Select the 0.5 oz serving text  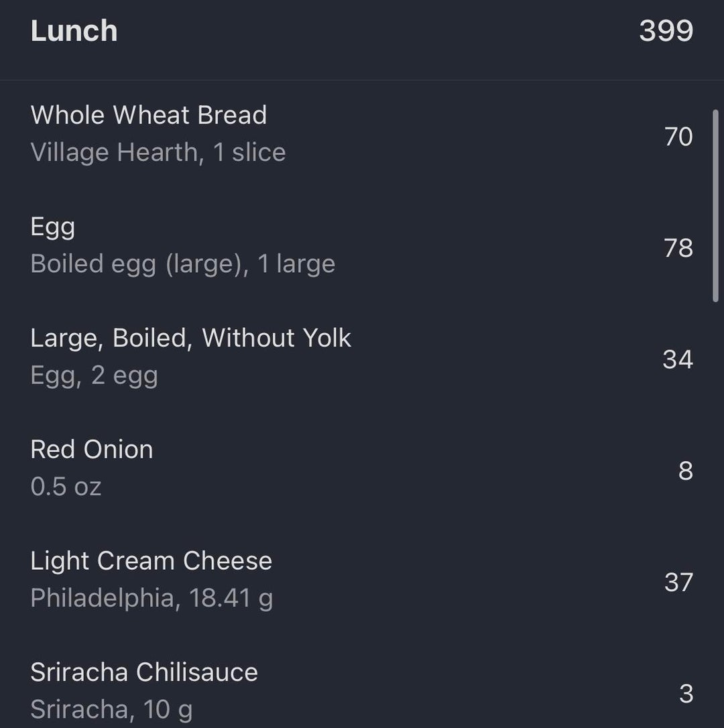coord(66,487)
